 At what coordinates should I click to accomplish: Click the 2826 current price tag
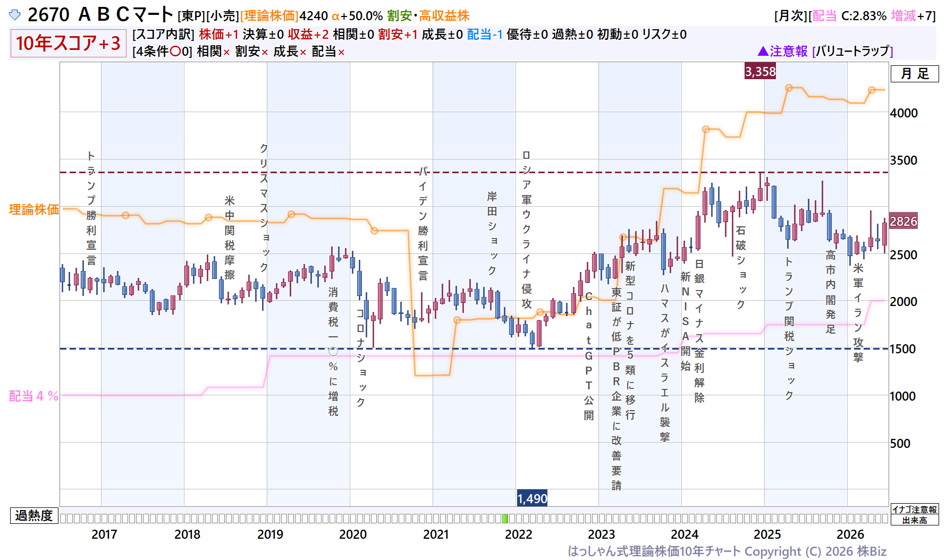903,221
